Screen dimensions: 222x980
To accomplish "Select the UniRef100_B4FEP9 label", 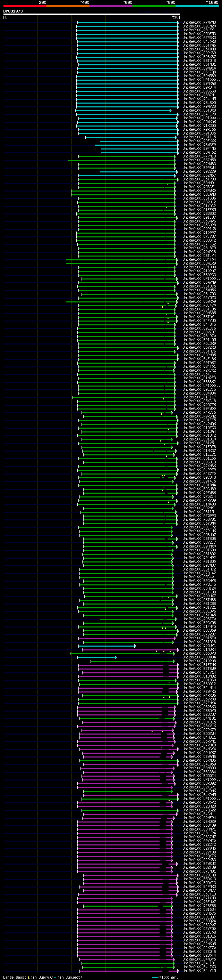I will click(199, 114).
